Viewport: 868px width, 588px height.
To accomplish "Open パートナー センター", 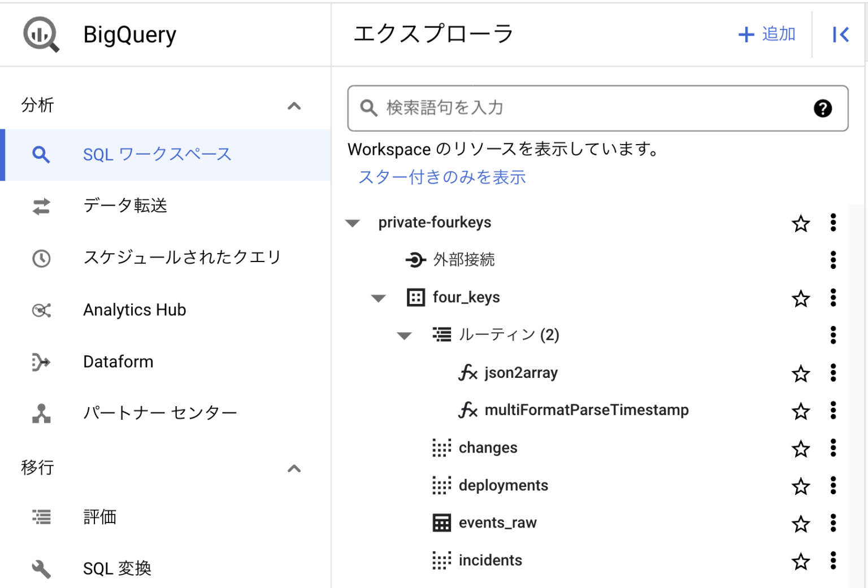I will pyautogui.click(x=160, y=413).
